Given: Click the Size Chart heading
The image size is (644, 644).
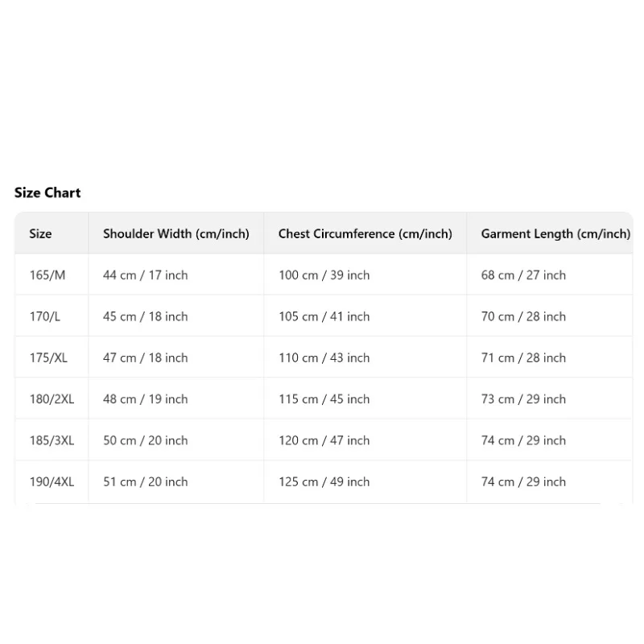Looking at the screenshot, I should pos(47,192).
